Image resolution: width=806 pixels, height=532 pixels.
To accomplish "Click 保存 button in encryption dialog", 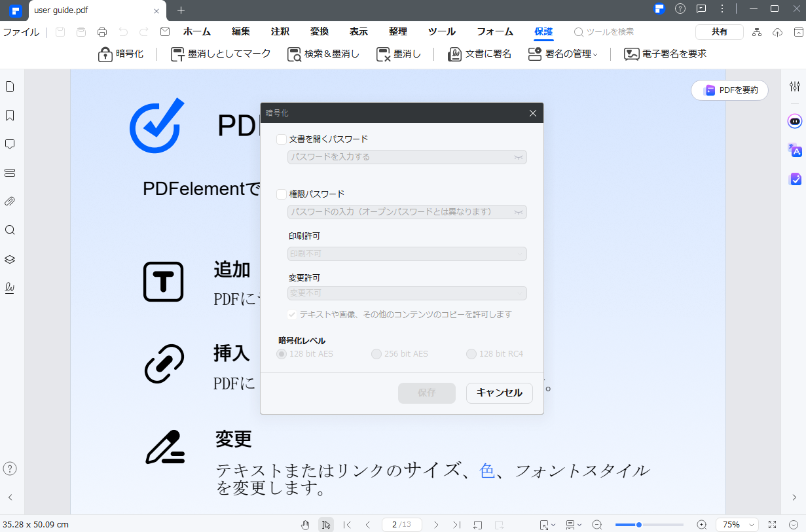I will 427,393.
